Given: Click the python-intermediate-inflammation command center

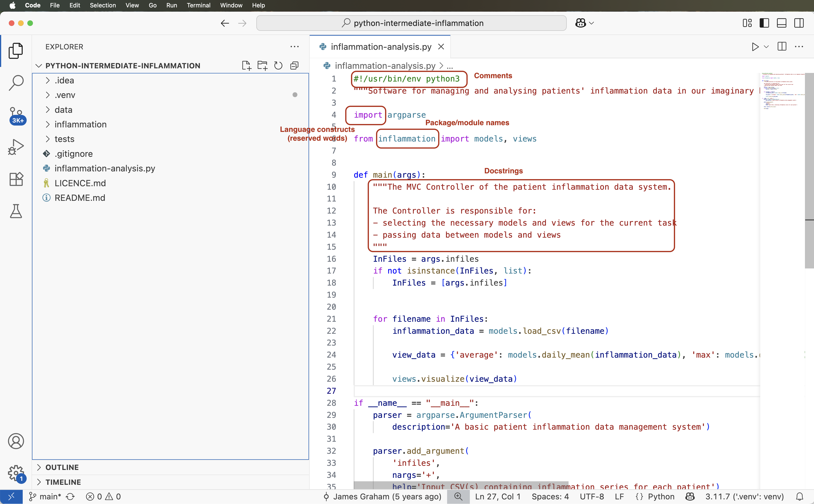Looking at the screenshot, I should click(x=411, y=23).
